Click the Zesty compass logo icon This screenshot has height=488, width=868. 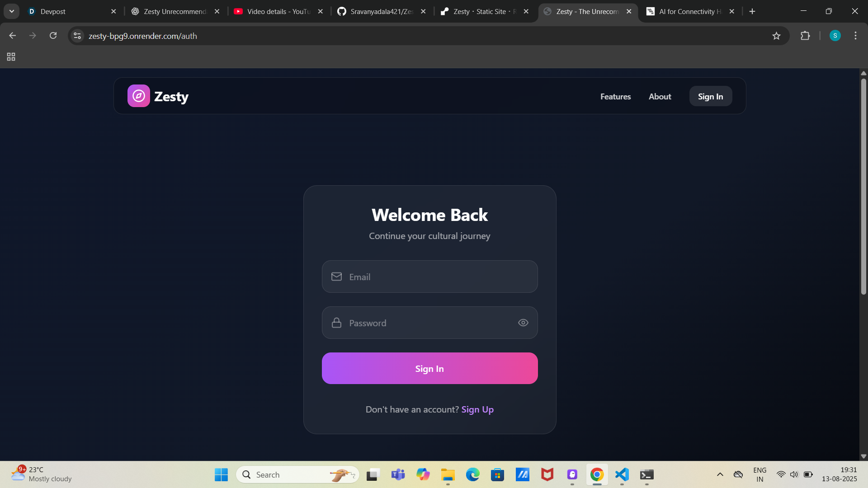tap(138, 96)
